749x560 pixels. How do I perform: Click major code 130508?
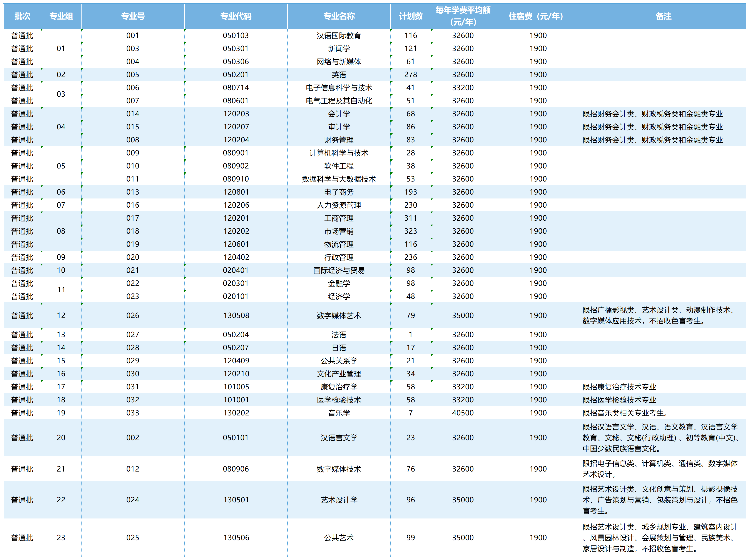click(236, 315)
